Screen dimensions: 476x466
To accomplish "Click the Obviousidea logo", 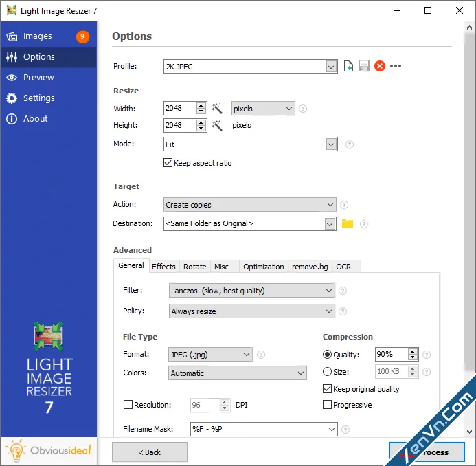I will pos(49,450).
